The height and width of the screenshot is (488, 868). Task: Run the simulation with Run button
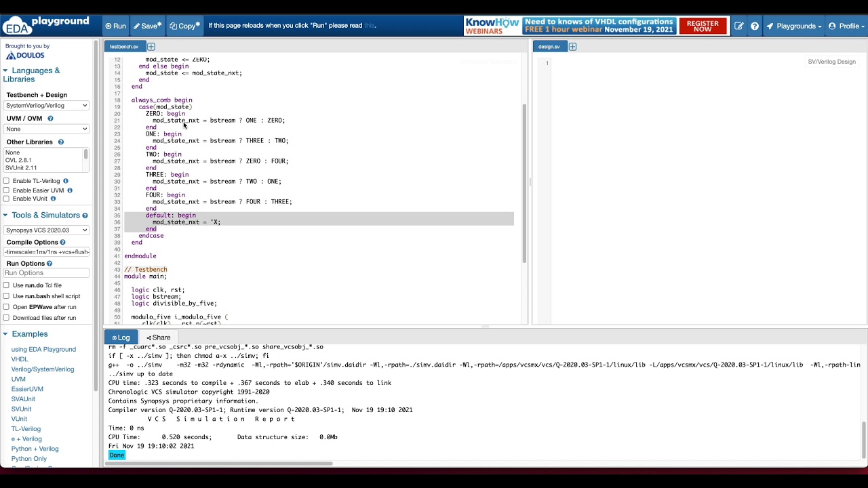coord(115,26)
